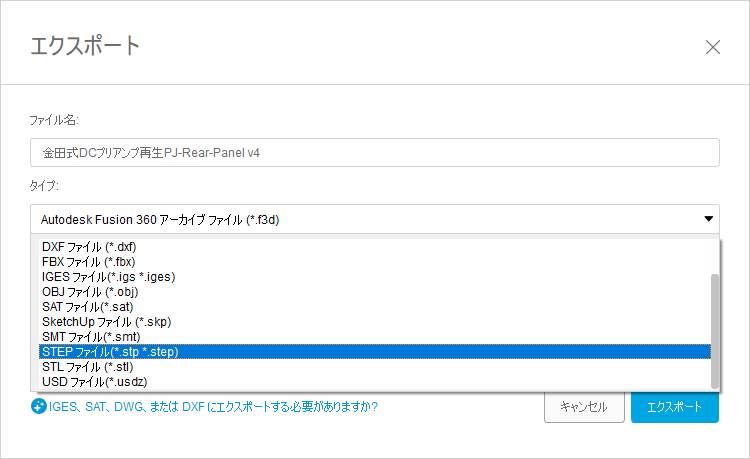The width and height of the screenshot is (750, 459).
Task: Close the export dialog with X icon
Action: [x=713, y=47]
